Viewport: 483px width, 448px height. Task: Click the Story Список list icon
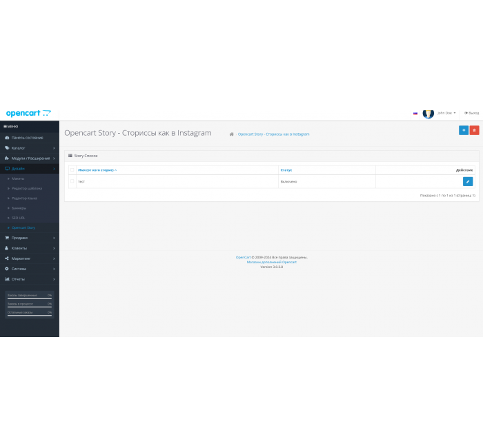tap(70, 156)
